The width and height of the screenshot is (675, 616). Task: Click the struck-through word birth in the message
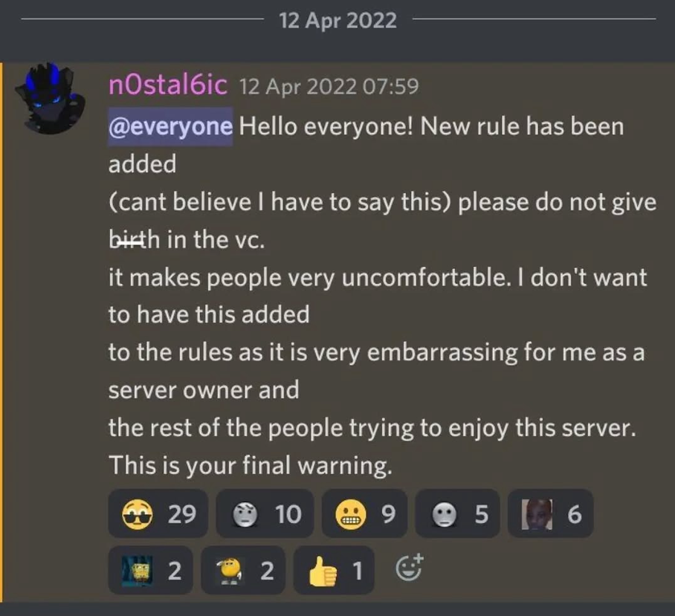[135, 240]
